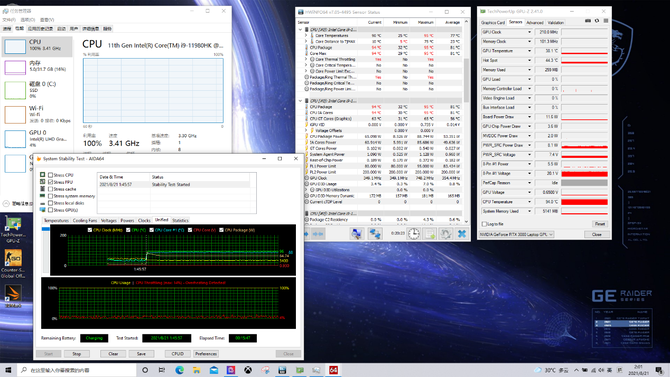Enable the Stress local disks checkbox
Screen dimensions: 670x377
coord(50,203)
